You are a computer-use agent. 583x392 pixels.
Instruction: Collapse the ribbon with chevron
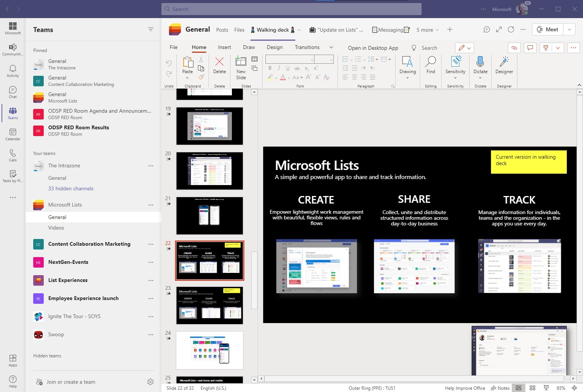pyautogui.click(x=579, y=86)
